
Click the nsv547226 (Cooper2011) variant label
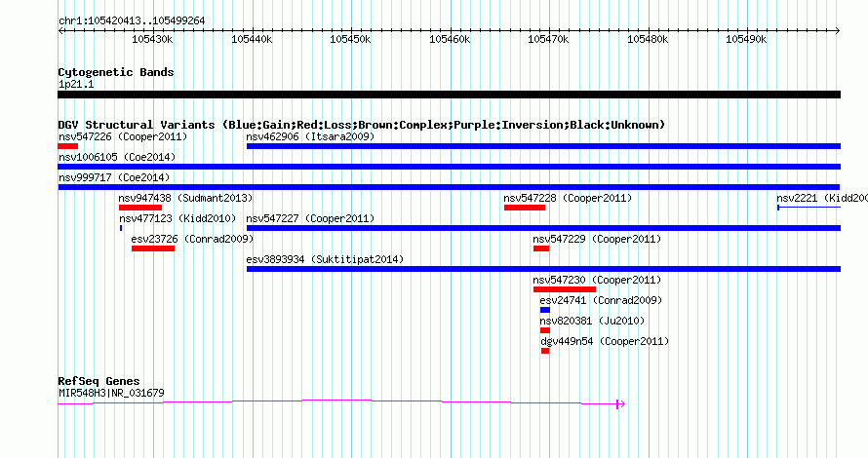[x=123, y=136]
